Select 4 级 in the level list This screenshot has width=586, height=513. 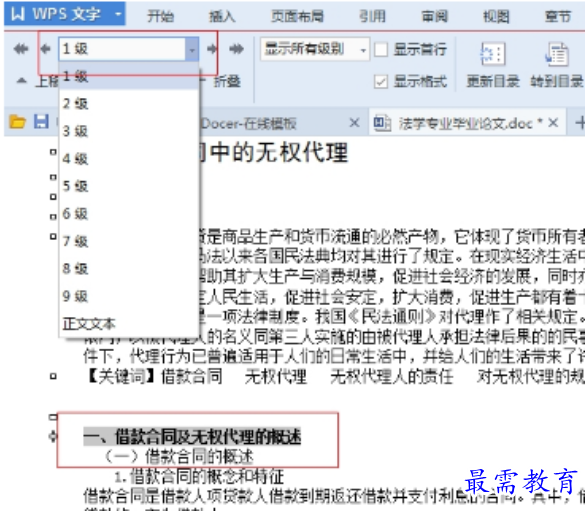[129, 159]
